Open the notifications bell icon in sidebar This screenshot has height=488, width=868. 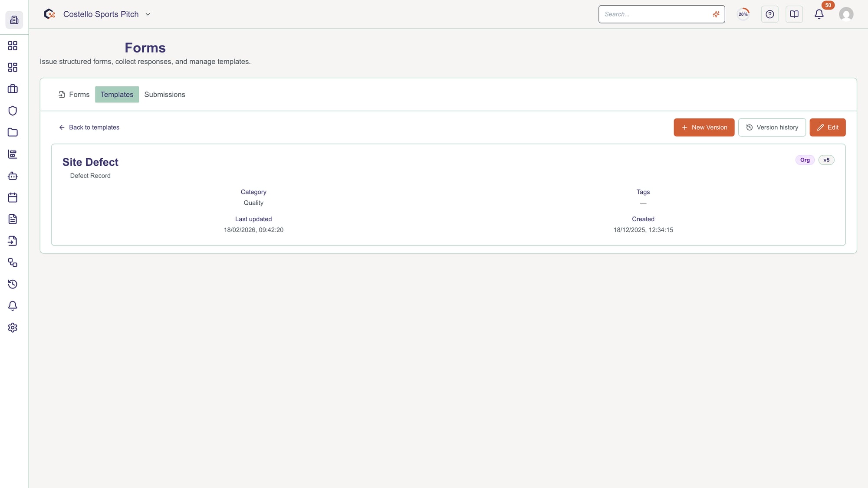(x=13, y=306)
